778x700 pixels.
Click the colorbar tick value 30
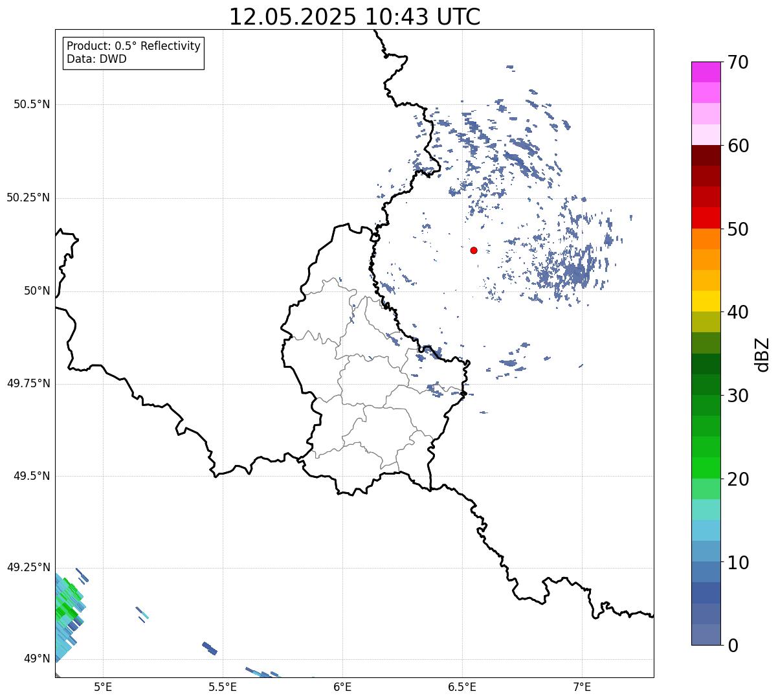click(738, 396)
